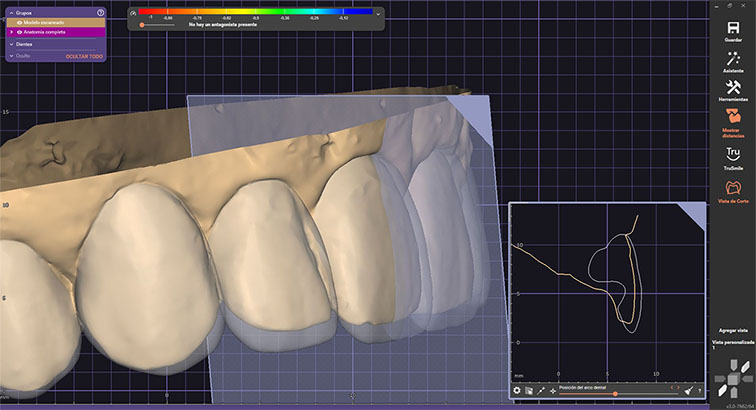Expand the color scale panel chevron
The width and height of the screenshot is (756, 410).
(x=377, y=12)
